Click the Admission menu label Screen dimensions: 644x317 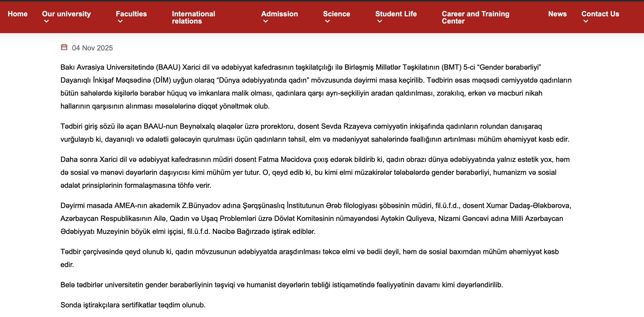(x=279, y=14)
